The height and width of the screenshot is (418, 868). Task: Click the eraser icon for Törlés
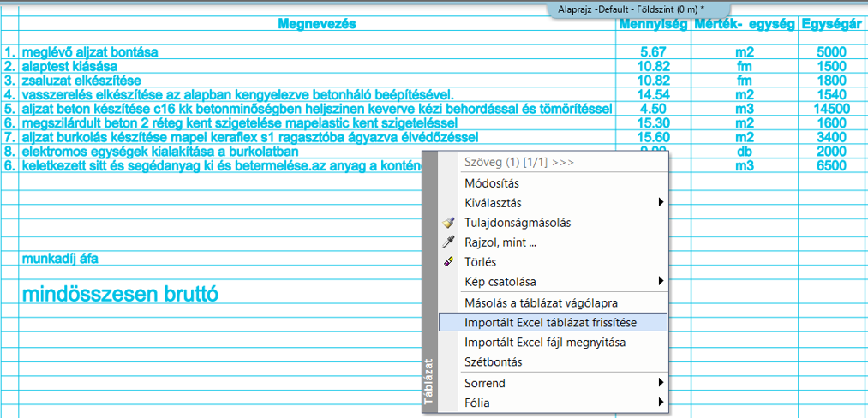click(448, 262)
